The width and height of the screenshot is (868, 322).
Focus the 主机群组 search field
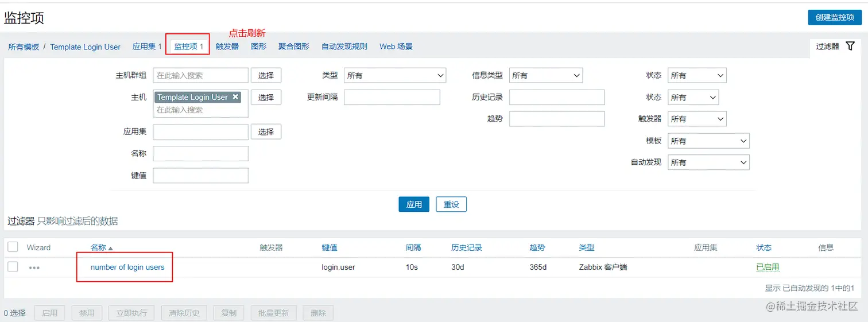tap(201, 75)
